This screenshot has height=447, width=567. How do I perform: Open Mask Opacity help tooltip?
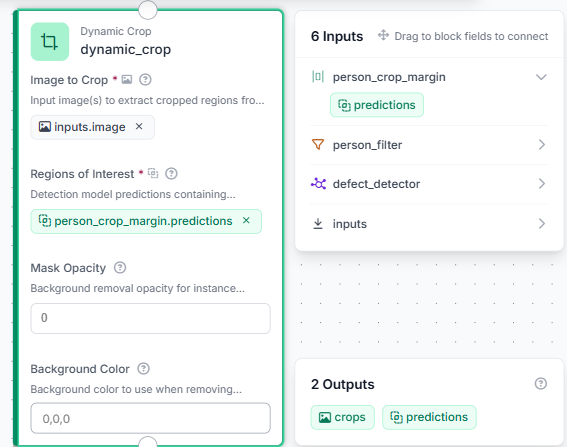click(120, 268)
